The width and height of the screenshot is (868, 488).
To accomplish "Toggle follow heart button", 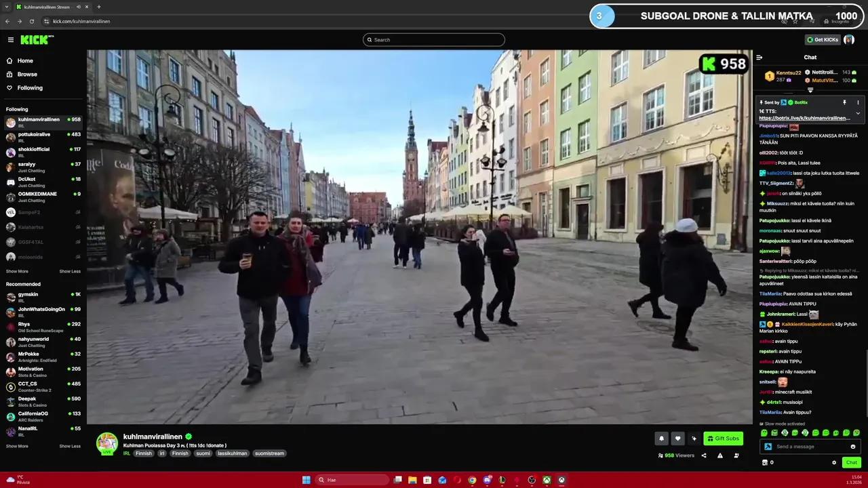I will pos(677,439).
